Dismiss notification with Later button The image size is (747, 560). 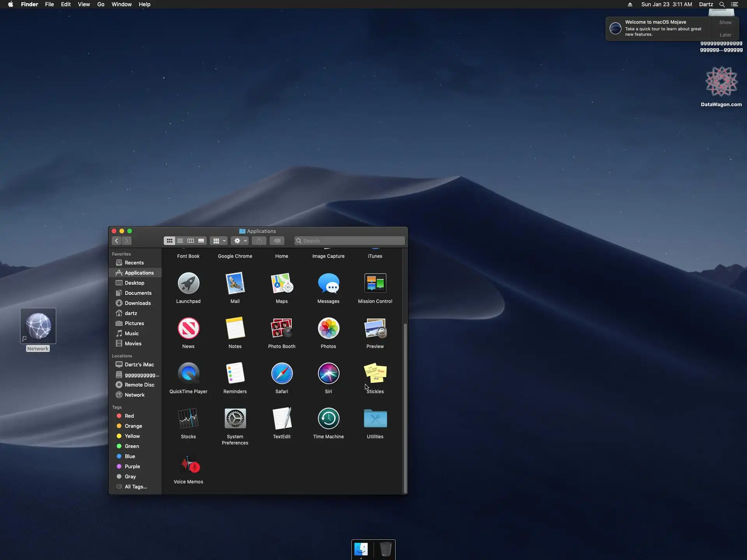[x=725, y=35]
